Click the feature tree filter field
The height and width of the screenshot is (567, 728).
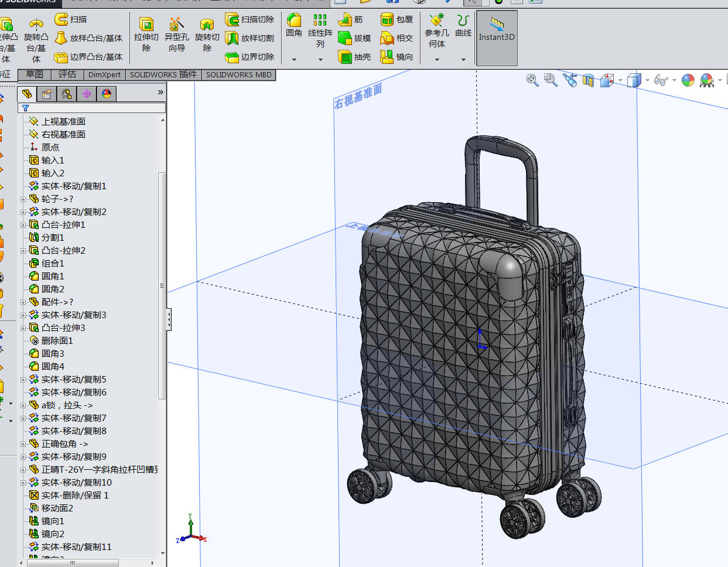point(93,108)
